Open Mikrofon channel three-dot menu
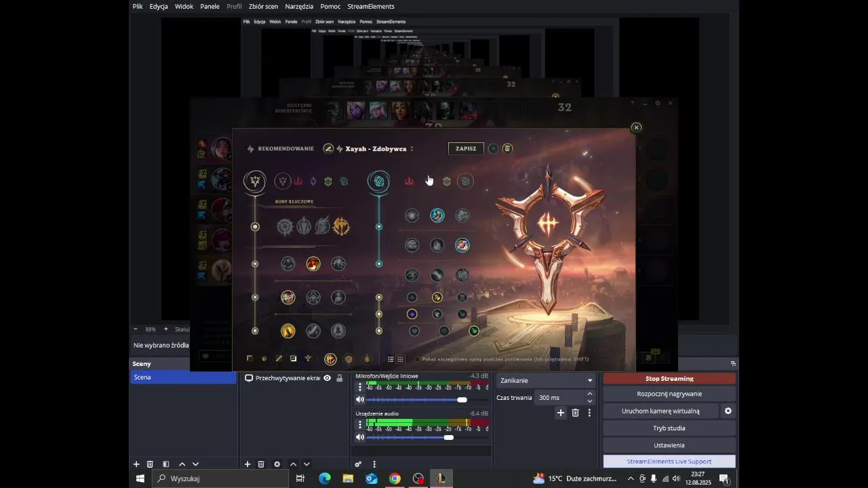This screenshot has width=868, height=488. point(360,387)
